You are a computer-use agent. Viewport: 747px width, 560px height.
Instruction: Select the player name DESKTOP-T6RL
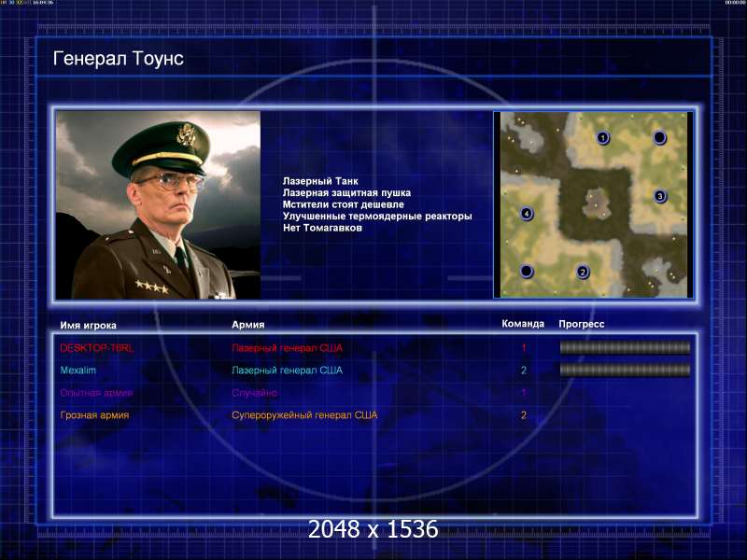coord(97,348)
